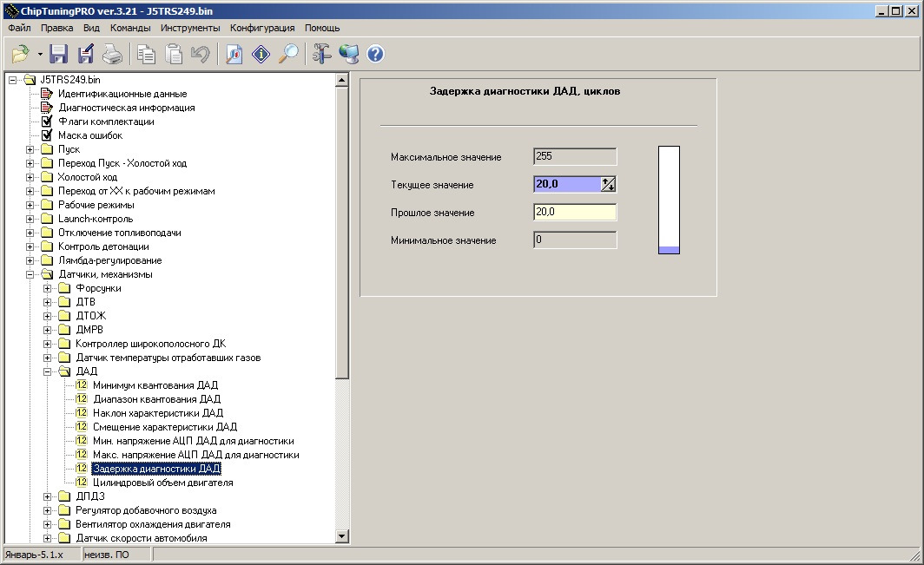Screen dimensions: 924x565
Task: Open the Правка menu
Action: (57, 28)
